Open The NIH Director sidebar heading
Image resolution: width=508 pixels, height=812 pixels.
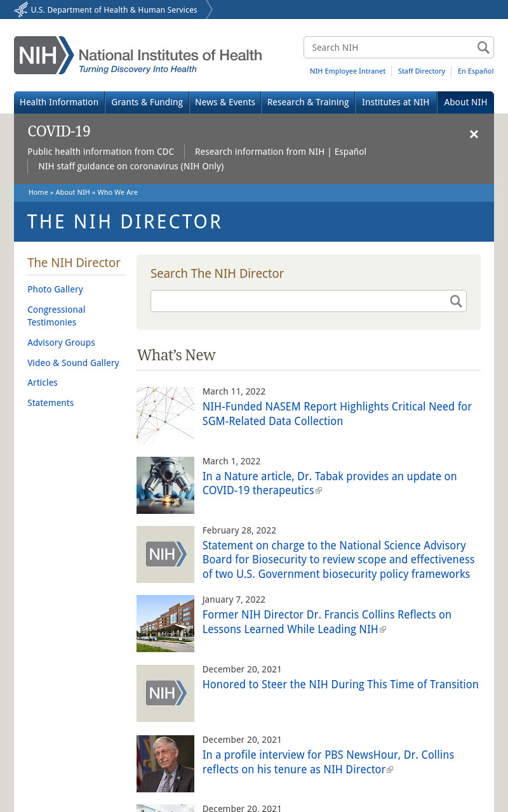coord(74,263)
